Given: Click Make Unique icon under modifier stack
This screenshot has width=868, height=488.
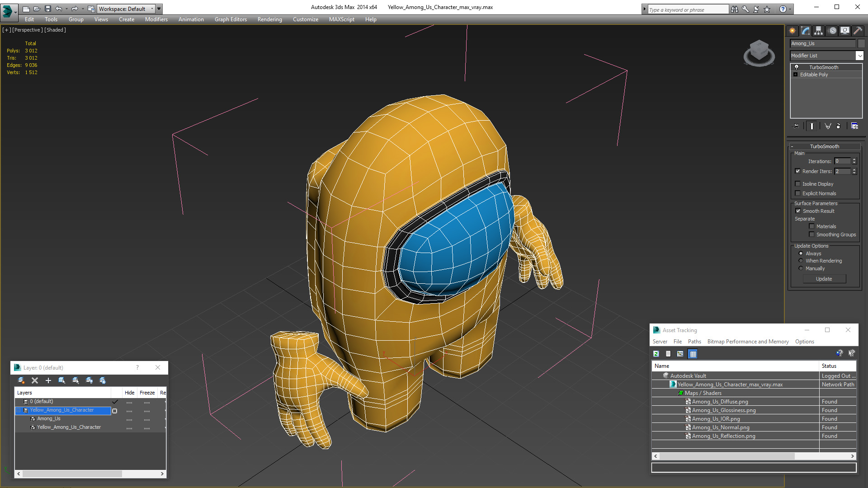Looking at the screenshot, I should (827, 126).
